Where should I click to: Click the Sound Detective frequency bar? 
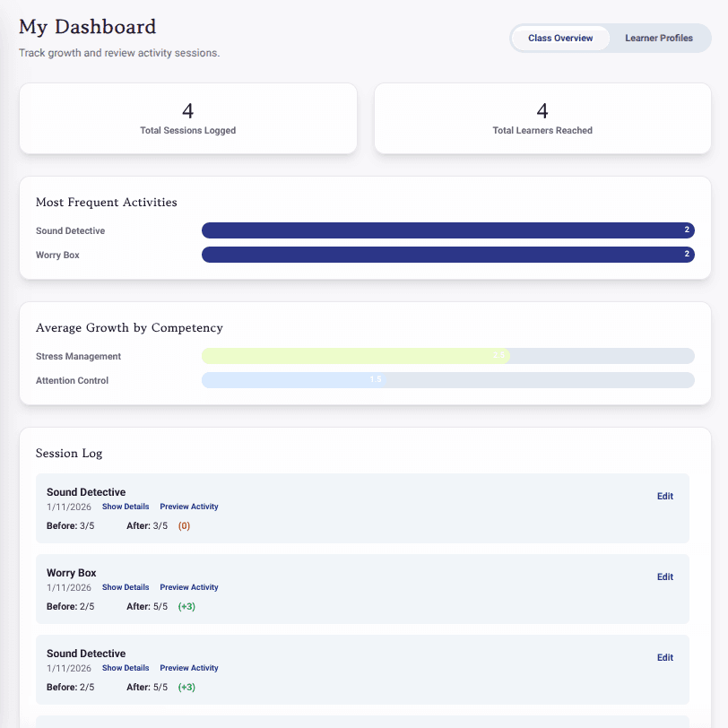coord(448,230)
